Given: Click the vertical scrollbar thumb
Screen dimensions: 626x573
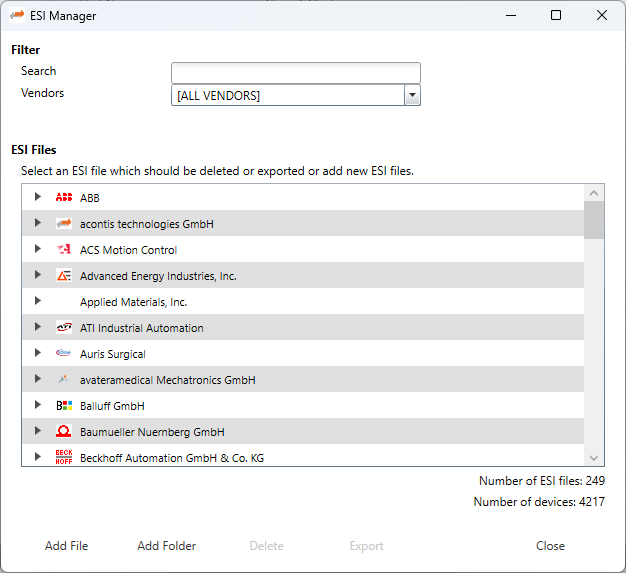Looking at the screenshot, I should [594, 220].
